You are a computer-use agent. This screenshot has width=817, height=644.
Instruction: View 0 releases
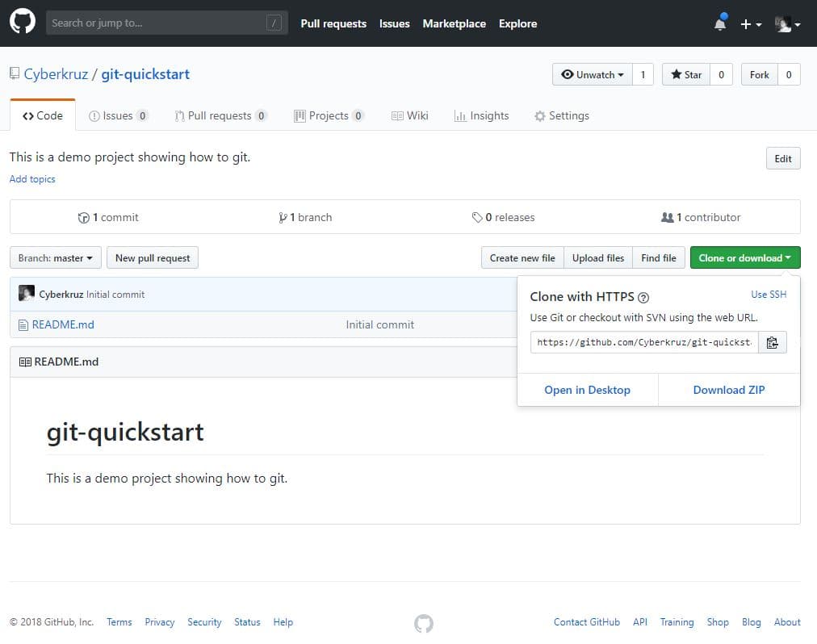[503, 217]
